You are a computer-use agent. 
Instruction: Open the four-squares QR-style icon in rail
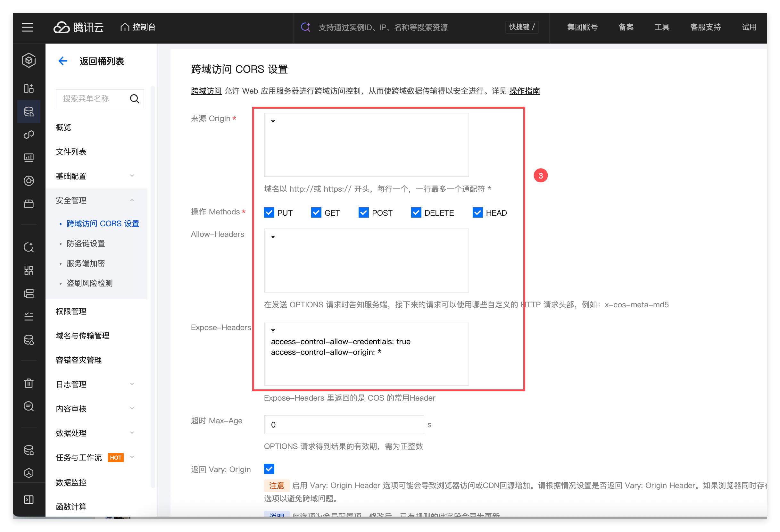pyautogui.click(x=29, y=271)
